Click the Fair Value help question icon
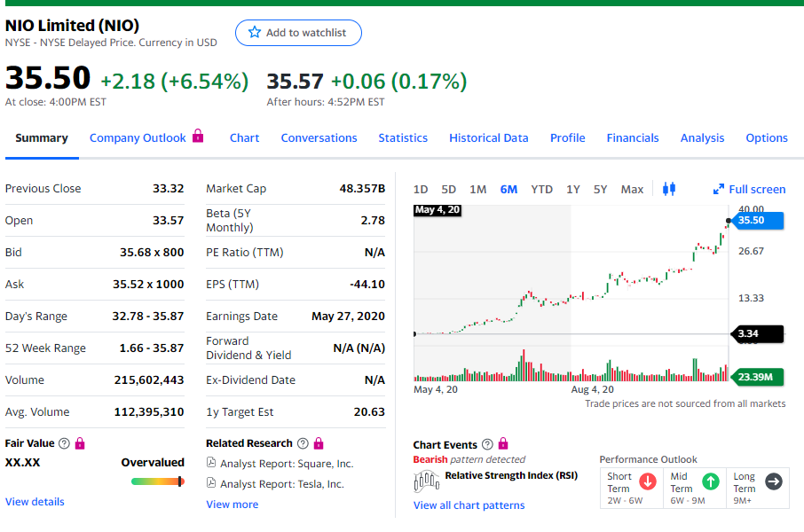 click(x=64, y=443)
